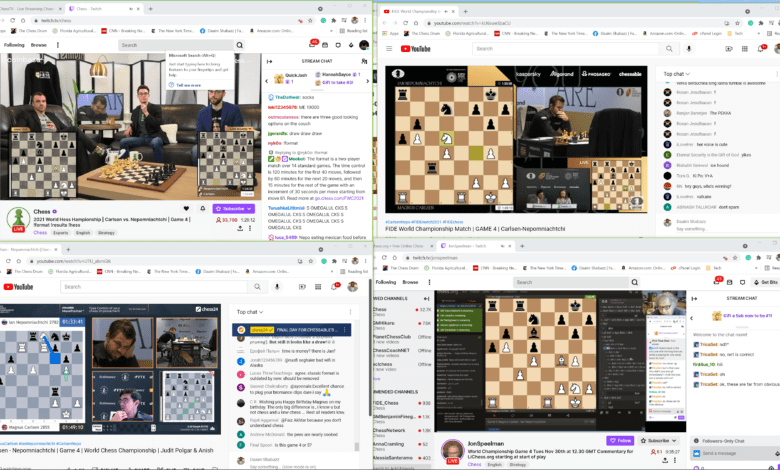This screenshot has width=780, height=470.
Task: Click the voice search microphone in top-right YouTube window
Action: click(689, 49)
